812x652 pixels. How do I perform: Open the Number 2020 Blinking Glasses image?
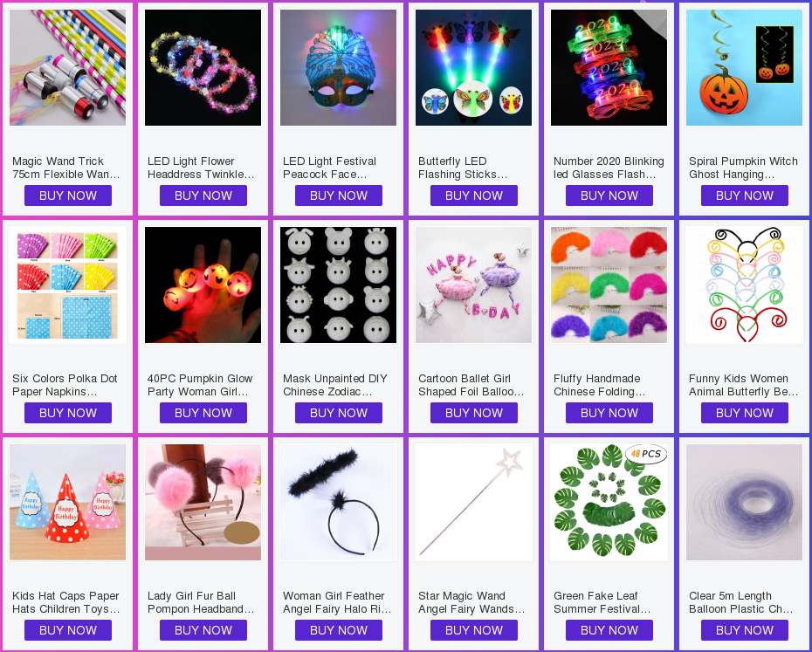click(609, 67)
